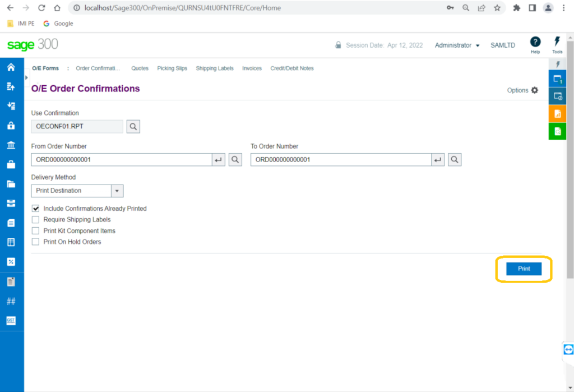Check Print Kit Component Items option
The width and height of the screenshot is (574, 392).
tap(36, 231)
